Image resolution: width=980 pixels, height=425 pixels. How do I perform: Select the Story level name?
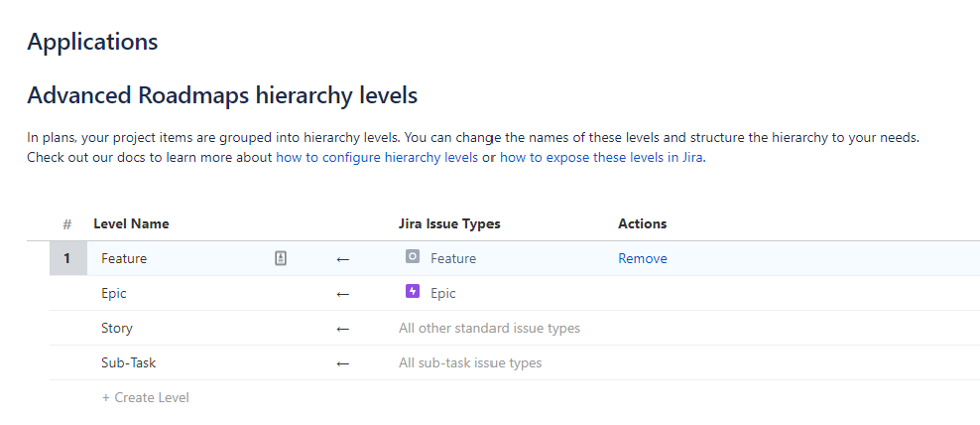pyautogui.click(x=117, y=328)
